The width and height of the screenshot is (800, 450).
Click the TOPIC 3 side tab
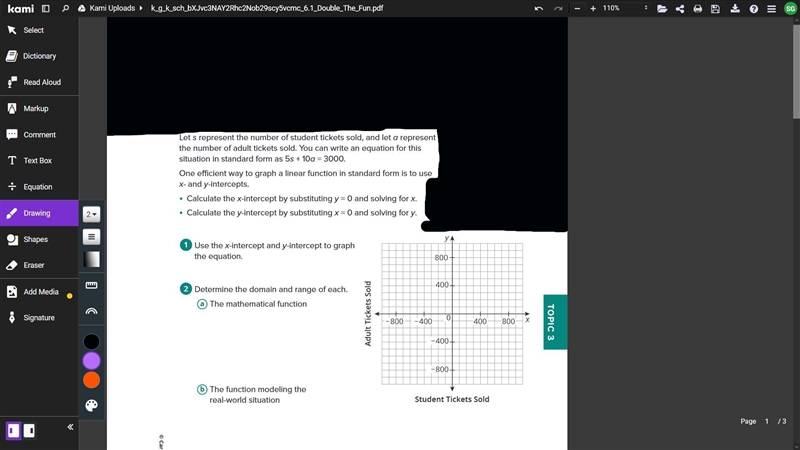point(555,322)
